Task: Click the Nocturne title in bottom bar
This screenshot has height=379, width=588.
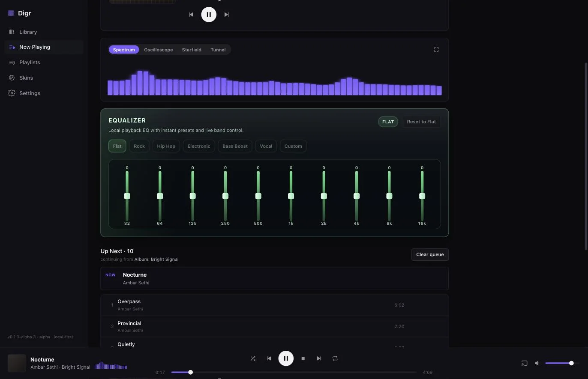Action: click(42, 360)
